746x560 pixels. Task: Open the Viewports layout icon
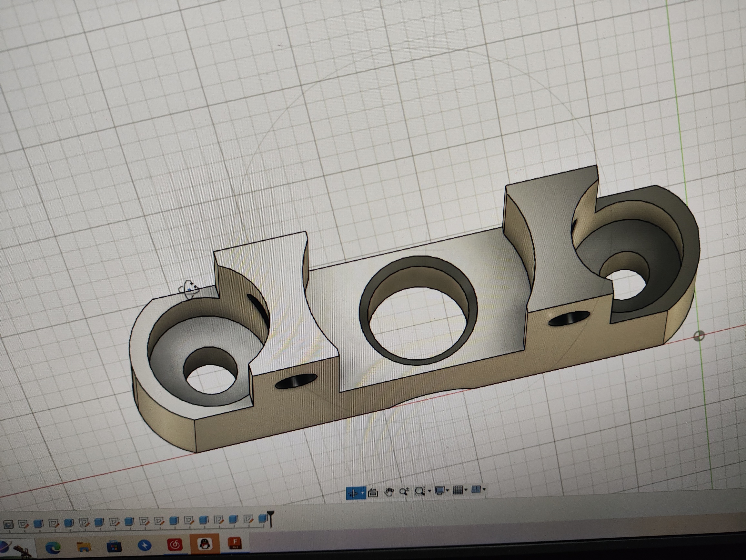pyautogui.click(x=476, y=489)
